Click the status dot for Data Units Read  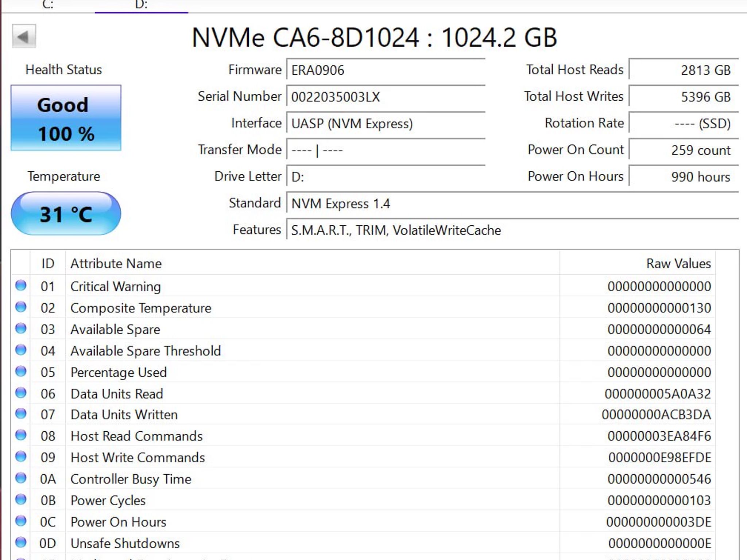click(21, 393)
